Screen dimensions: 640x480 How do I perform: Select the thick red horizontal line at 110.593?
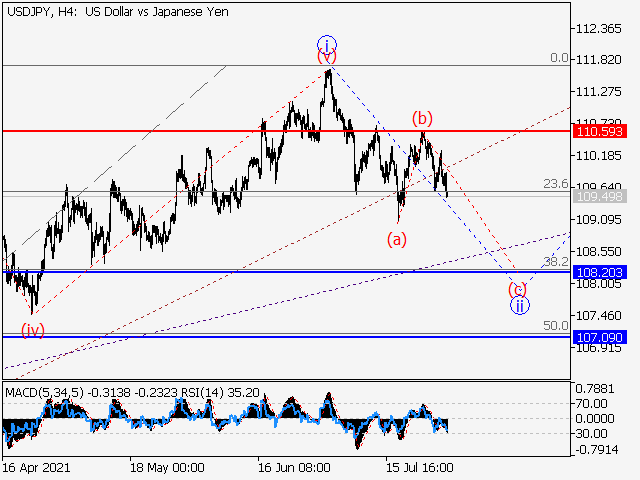click(x=287, y=131)
